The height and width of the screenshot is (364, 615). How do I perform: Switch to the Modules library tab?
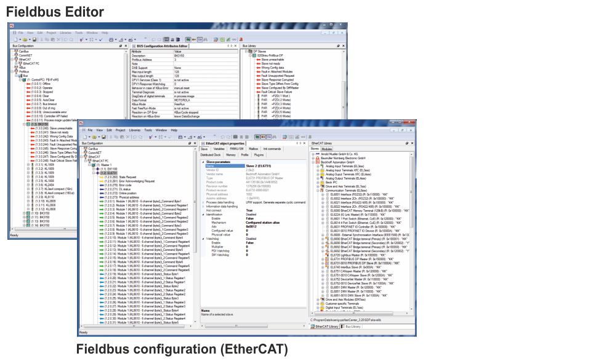pyautogui.click(x=327, y=149)
